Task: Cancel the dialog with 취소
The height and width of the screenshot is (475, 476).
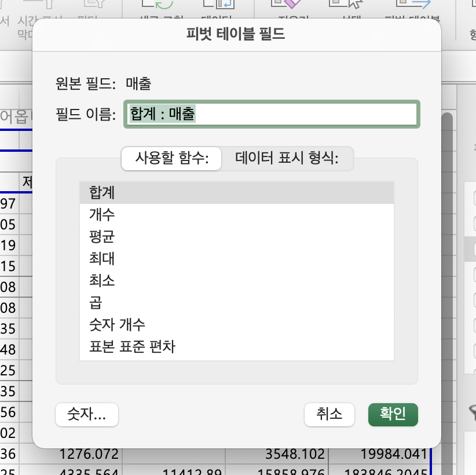Action: click(x=329, y=415)
